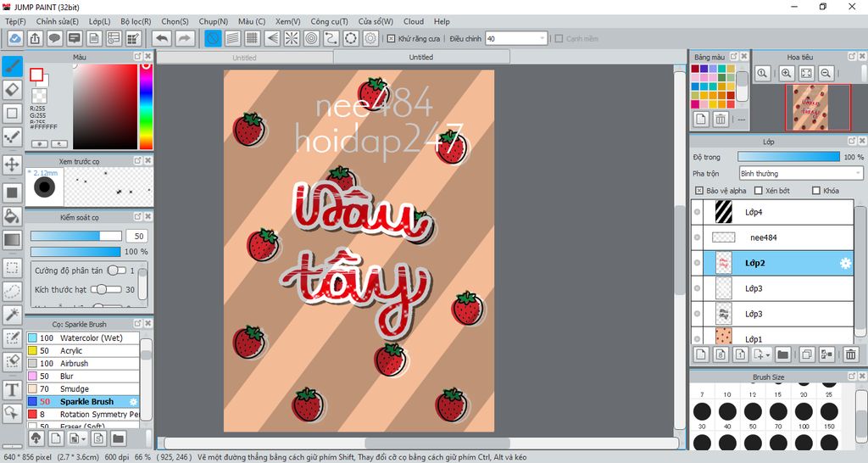
Task: Fit navigator view to screen
Action: [806, 73]
